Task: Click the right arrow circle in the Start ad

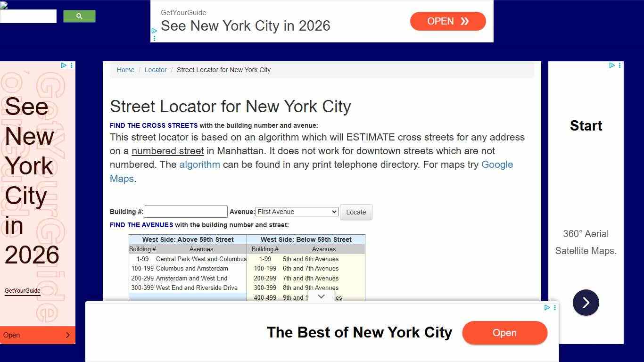Action: [x=586, y=303]
